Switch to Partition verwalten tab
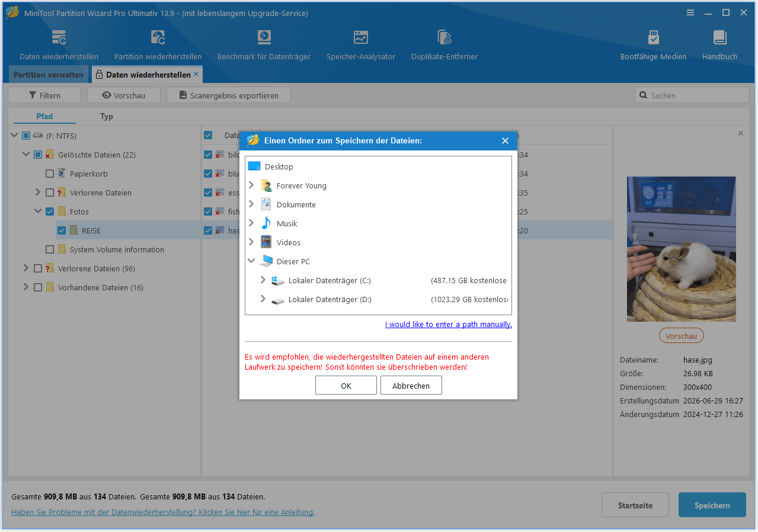 [x=49, y=75]
